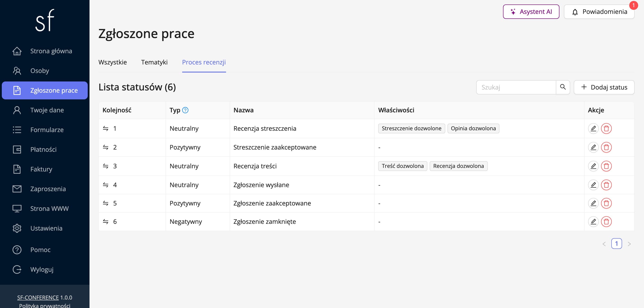The image size is (644, 308).
Task: Go to Strona WWW section
Action: pyautogui.click(x=45, y=208)
